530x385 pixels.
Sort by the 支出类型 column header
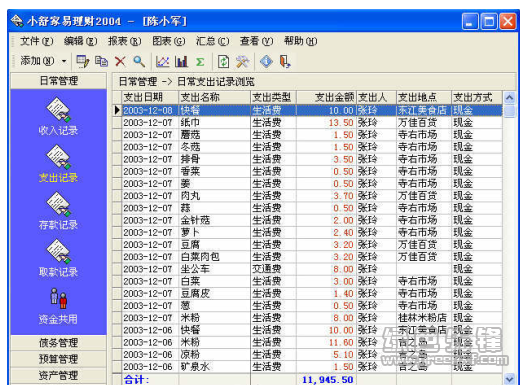click(x=273, y=97)
